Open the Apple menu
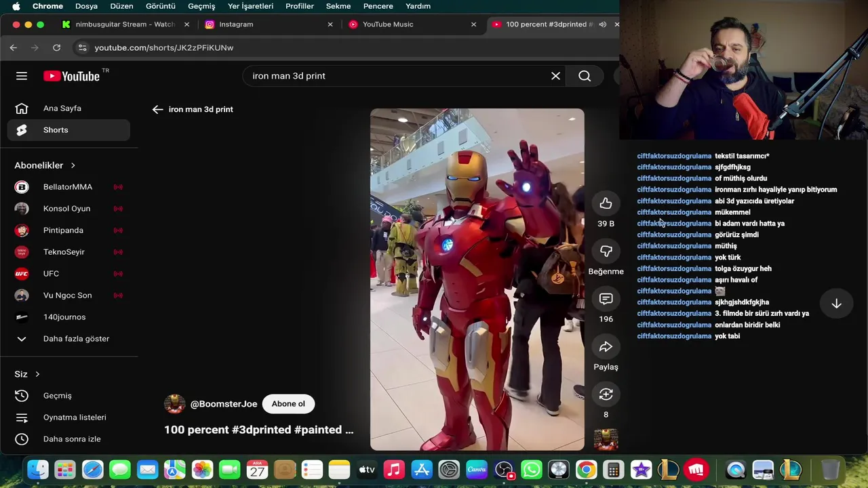This screenshot has height=488, width=868. (16, 6)
